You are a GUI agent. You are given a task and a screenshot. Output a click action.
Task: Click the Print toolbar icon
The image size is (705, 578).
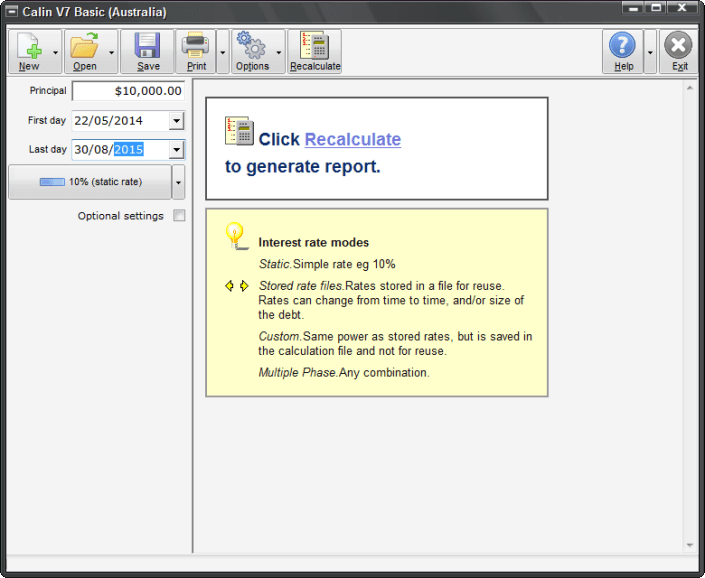(x=196, y=45)
